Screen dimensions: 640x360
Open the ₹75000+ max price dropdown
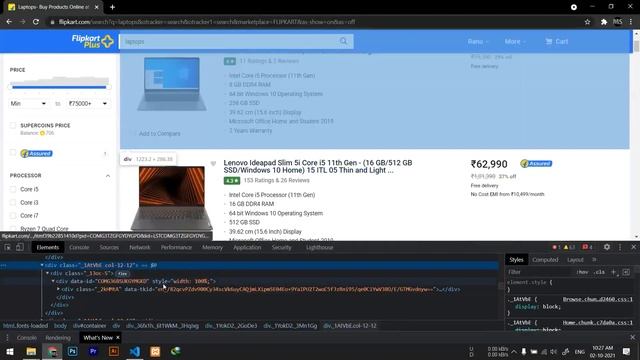pyautogui.click(x=88, y=104)
